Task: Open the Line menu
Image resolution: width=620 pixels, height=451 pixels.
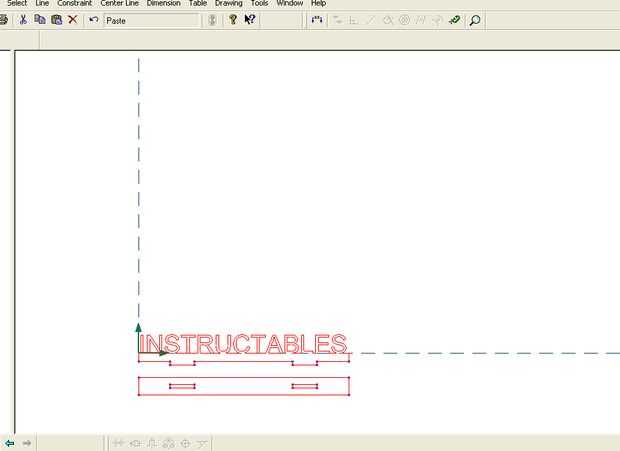Action: tap(42, 3)
